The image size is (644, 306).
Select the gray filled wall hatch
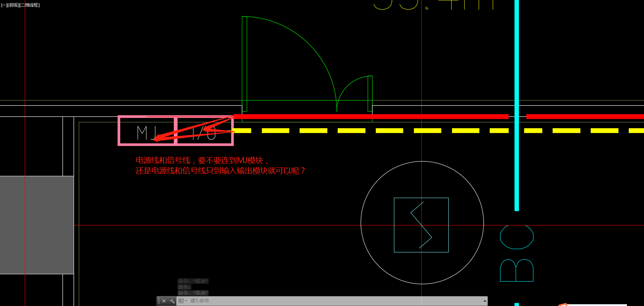click(x=37, y=225)
